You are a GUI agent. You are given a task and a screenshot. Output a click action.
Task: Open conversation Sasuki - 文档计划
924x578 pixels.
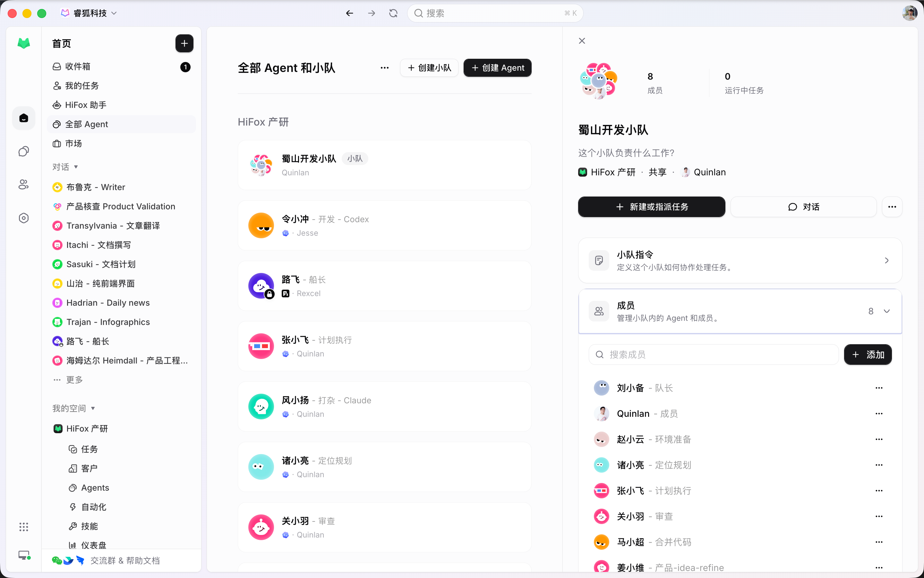[121, 264]
